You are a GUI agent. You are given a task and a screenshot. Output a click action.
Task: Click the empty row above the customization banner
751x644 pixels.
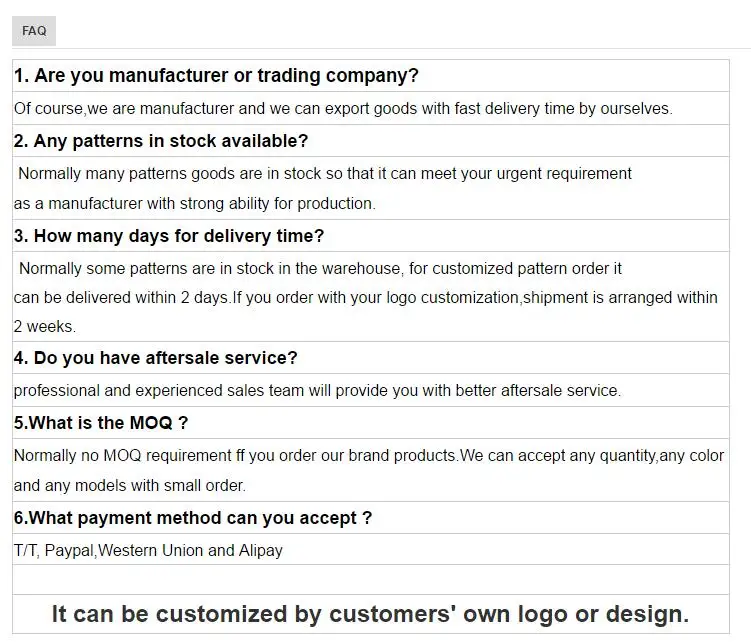(x=371, y=579)
